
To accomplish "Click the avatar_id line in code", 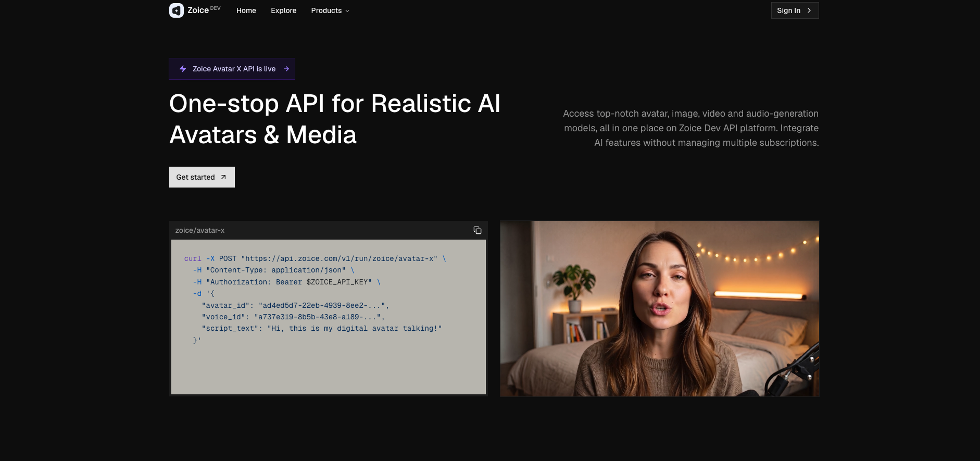I will point(295,305).
